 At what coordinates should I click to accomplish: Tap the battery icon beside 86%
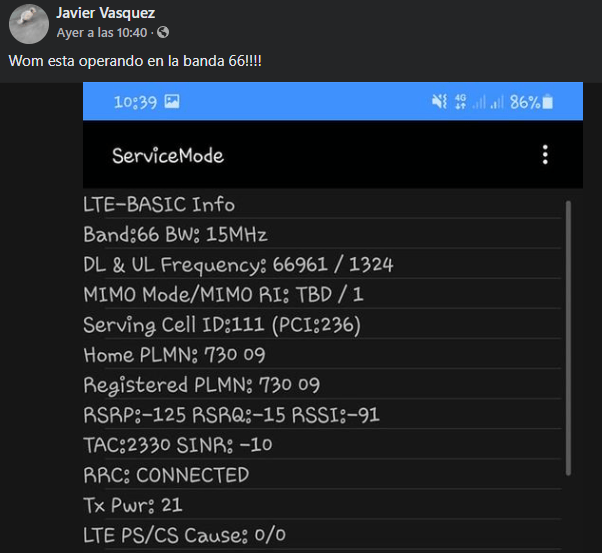point(548,102)
